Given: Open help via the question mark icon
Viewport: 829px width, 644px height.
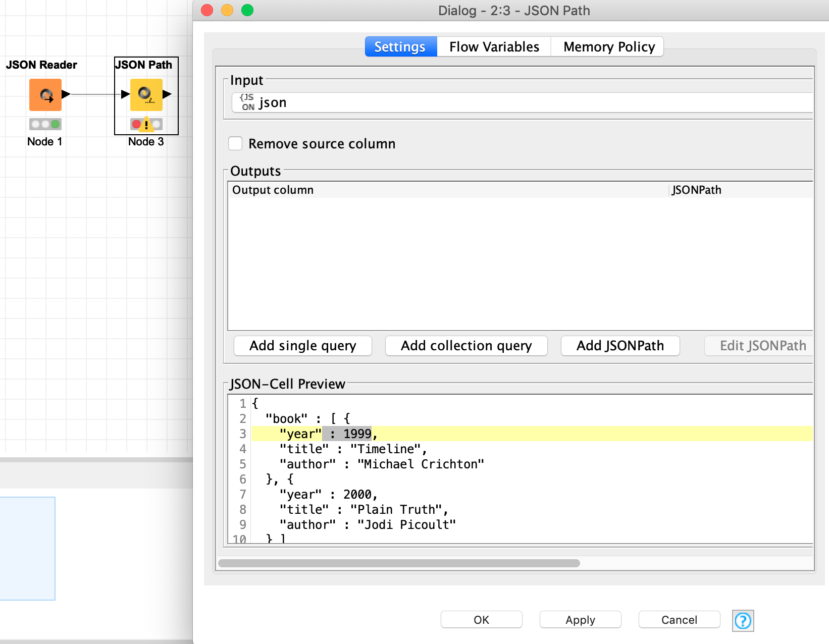Looking at the screenshot, I should (x=743, y=620).
